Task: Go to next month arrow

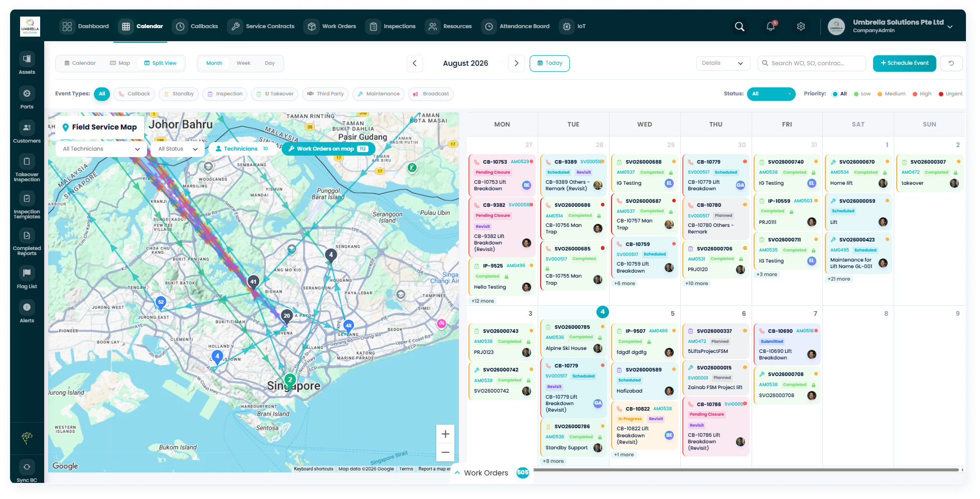Action: [516, 63]
